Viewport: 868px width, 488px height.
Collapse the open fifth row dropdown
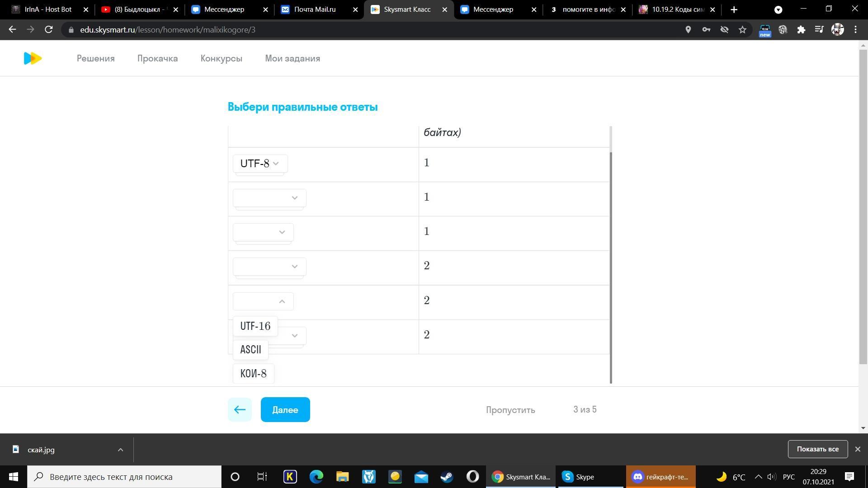pyautogui.click(x=263, y=301)
